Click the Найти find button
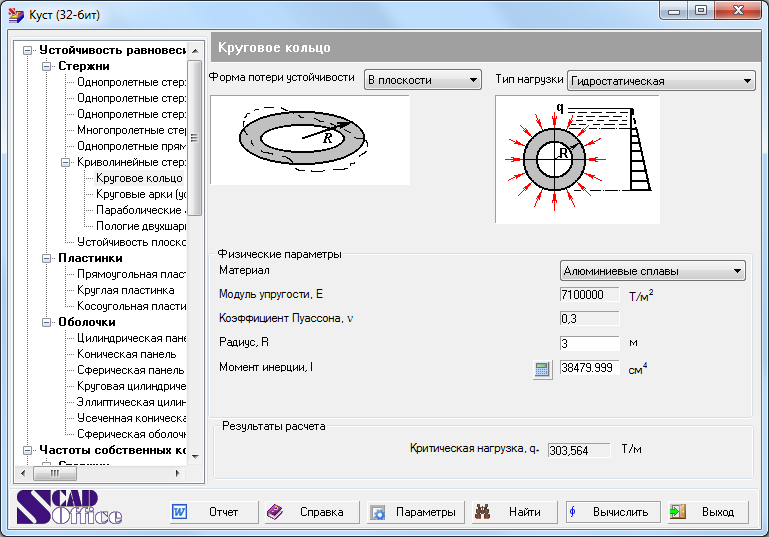 coord(514,512)
